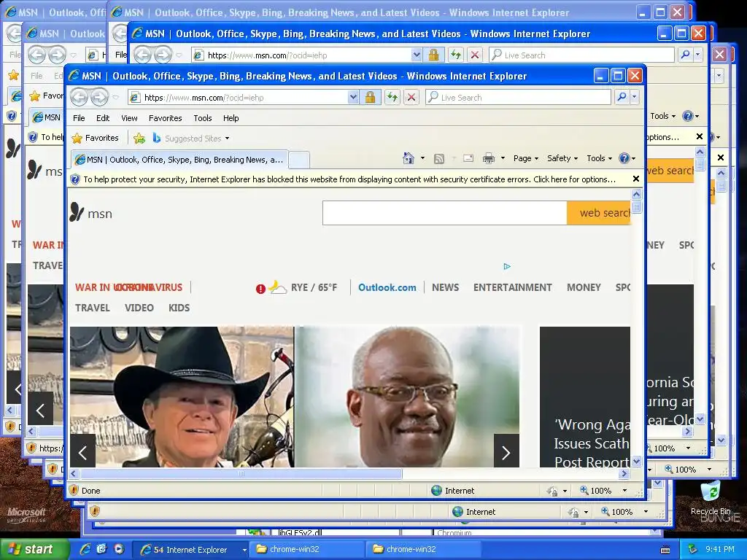Open ENTERTAINMENT navigation link
This screenshot has height=560, width=747.
[513, 287]
